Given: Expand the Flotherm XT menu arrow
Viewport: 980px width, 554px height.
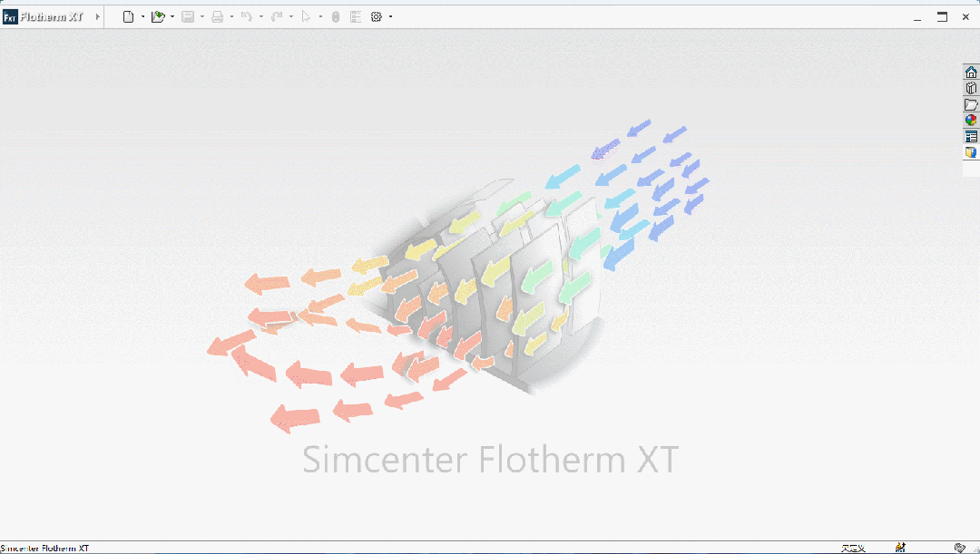Looking at the screenshot, I should (97, 17).
